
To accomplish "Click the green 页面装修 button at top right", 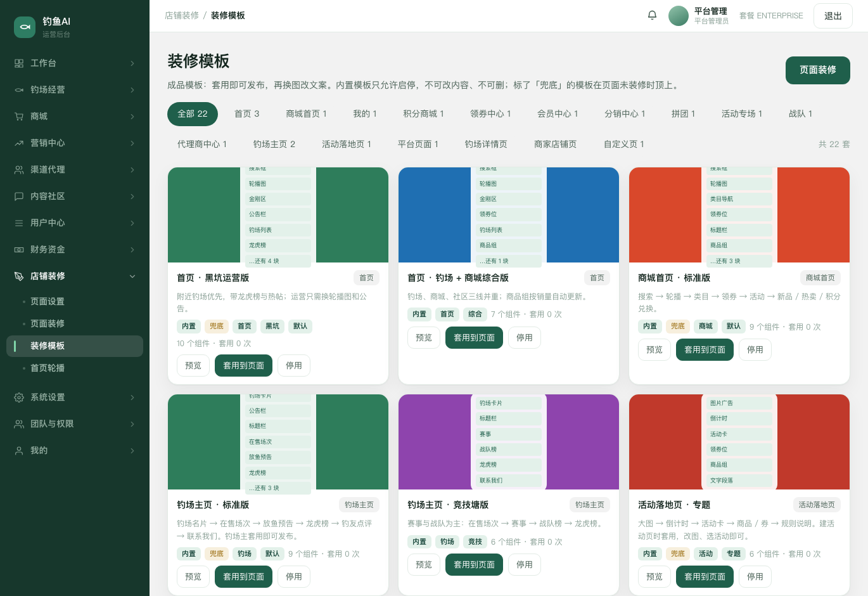I will (x=818, y=70).
